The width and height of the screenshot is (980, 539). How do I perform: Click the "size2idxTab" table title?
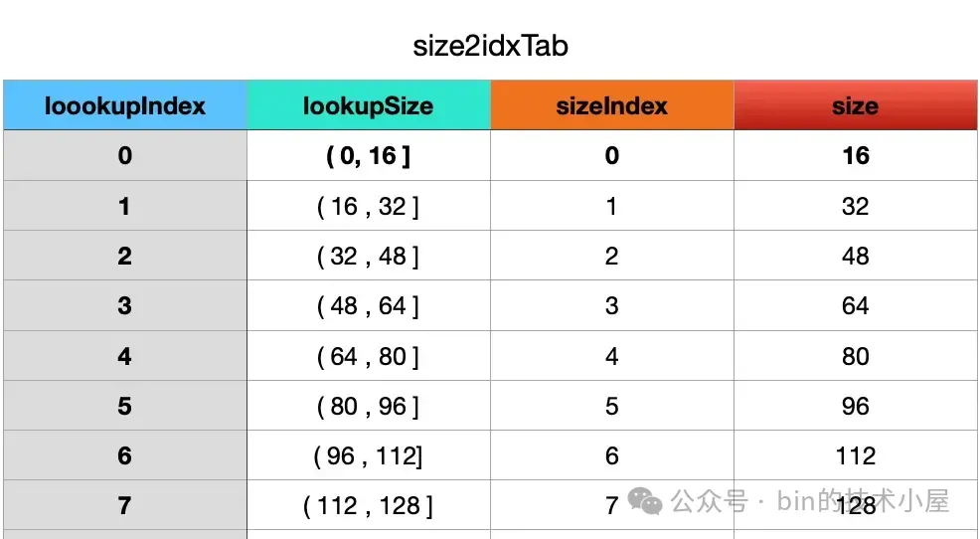pos(490,47)
